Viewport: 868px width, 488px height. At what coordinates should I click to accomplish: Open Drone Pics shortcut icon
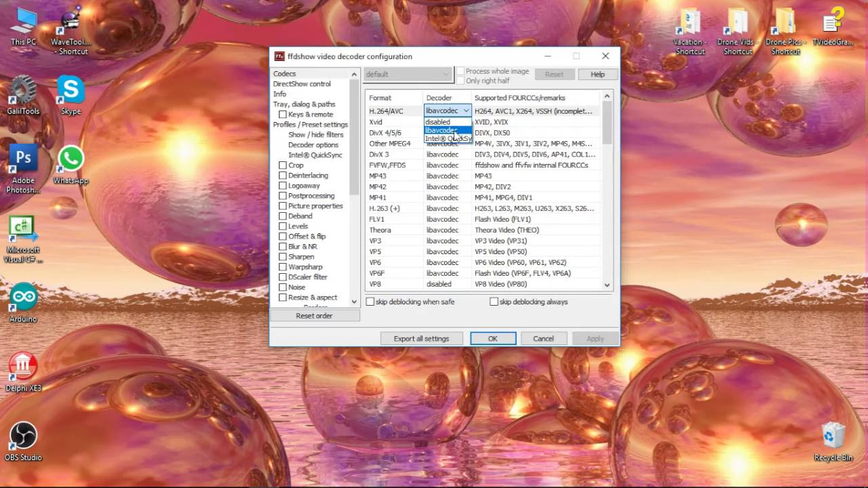coord(785,33)
